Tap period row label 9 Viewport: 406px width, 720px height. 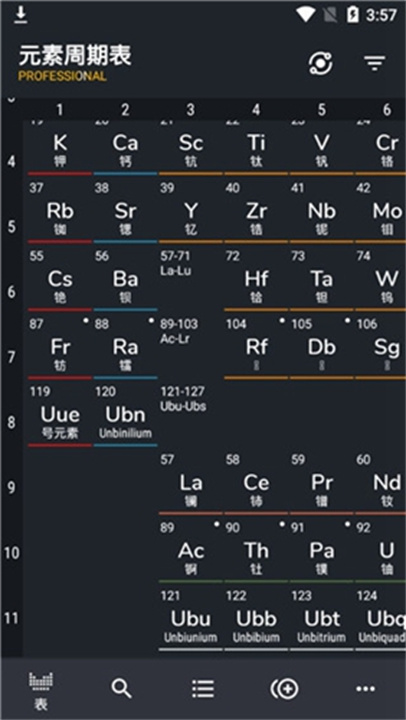11,488
